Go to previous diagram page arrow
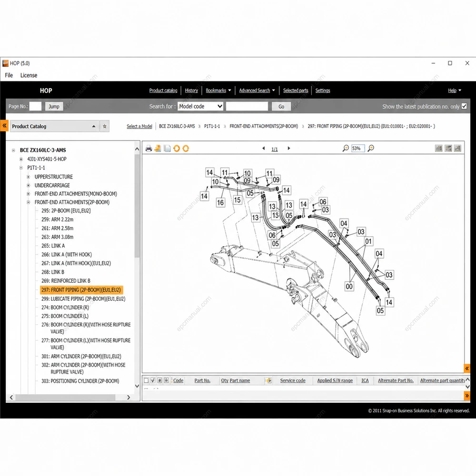The width and height of the screenshot is (476, 476). point(264,149)
